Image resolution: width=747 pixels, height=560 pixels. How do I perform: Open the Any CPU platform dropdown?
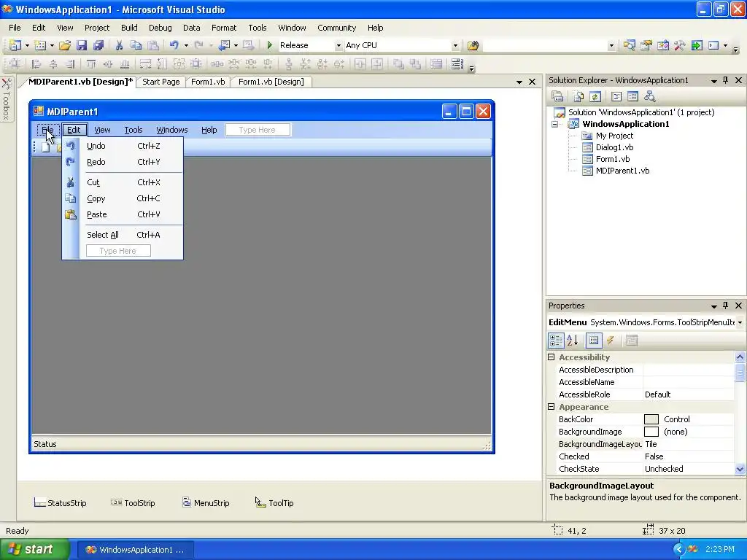coord(455,46)
